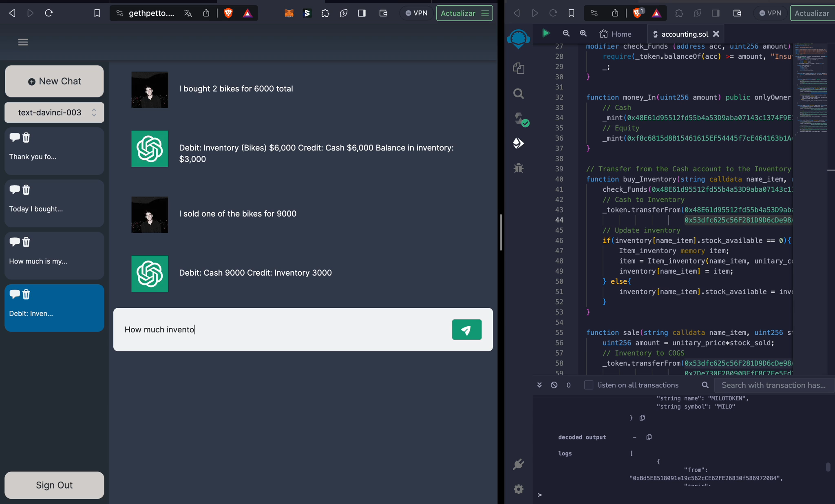The image size is (835, 504).
Task: Open the hamburger menu in chat app
Action: pos(23,42)
